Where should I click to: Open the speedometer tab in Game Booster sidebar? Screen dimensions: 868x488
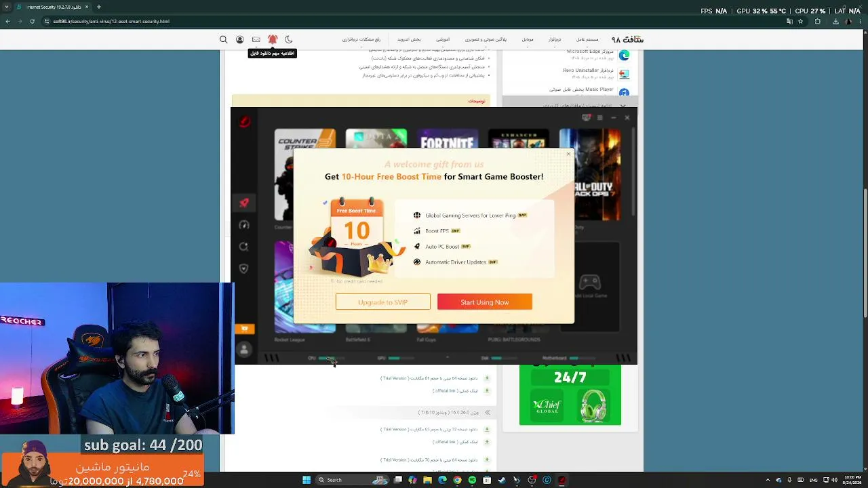click(244, 225)
